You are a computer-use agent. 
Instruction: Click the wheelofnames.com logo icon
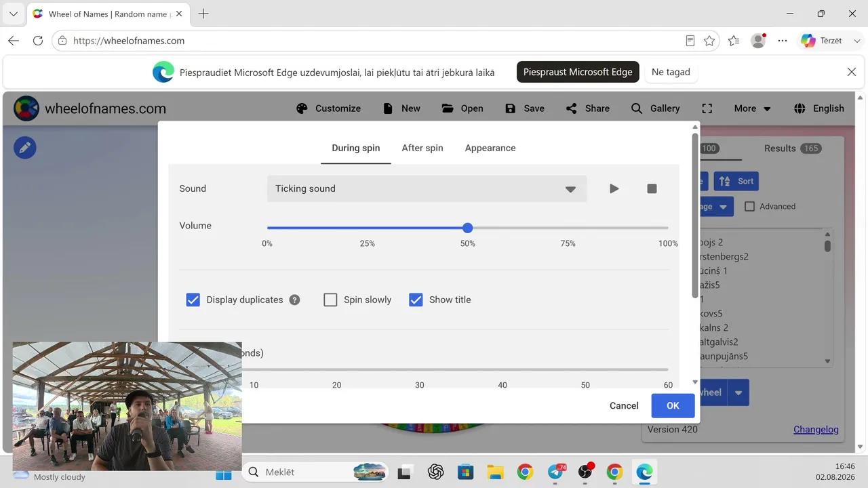pos(26,108)
